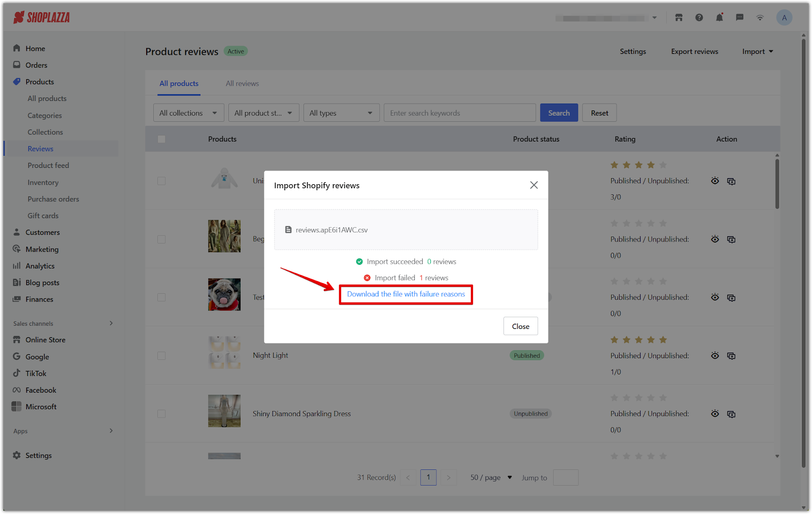Viewport: 812px width, 514px height.
Task: Toggle eye view icon for Shiny Diamond Dress row
Action: 715,414
